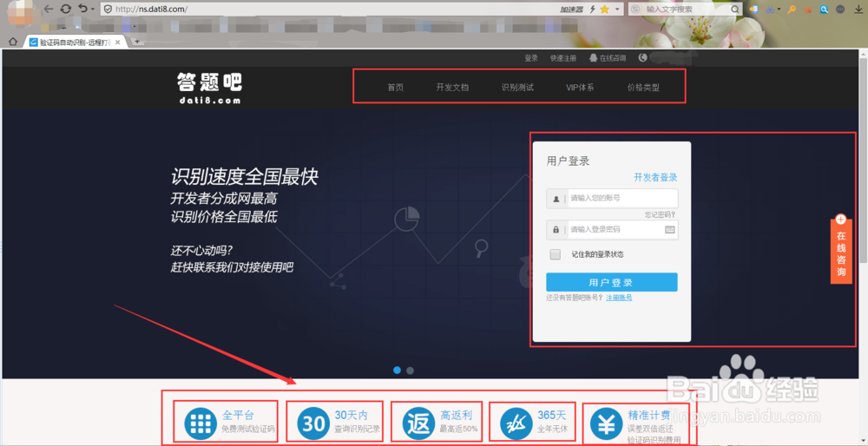Viewport: 868px width, 446px height.
Task: Click the gray more-options ellipsis icon
Action: pyautogui.click(x=839, y=9)
